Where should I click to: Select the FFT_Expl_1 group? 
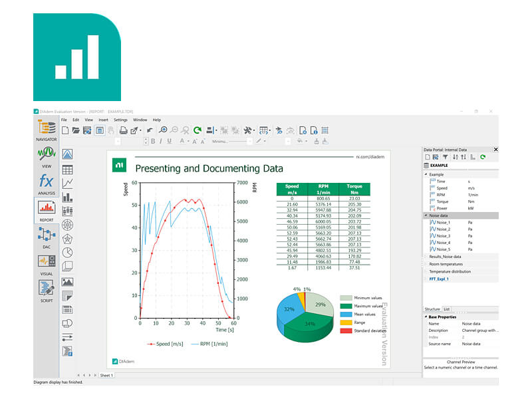(x=439, y=279)
